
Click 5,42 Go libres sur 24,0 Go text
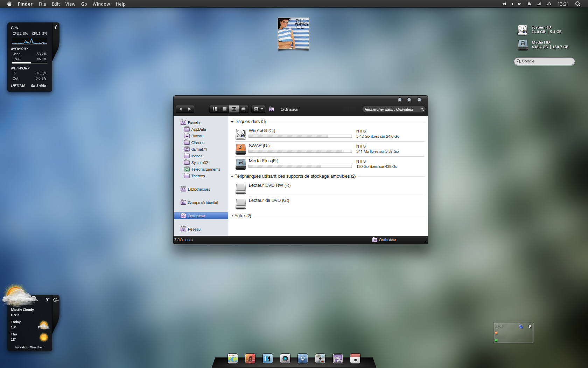378,137
